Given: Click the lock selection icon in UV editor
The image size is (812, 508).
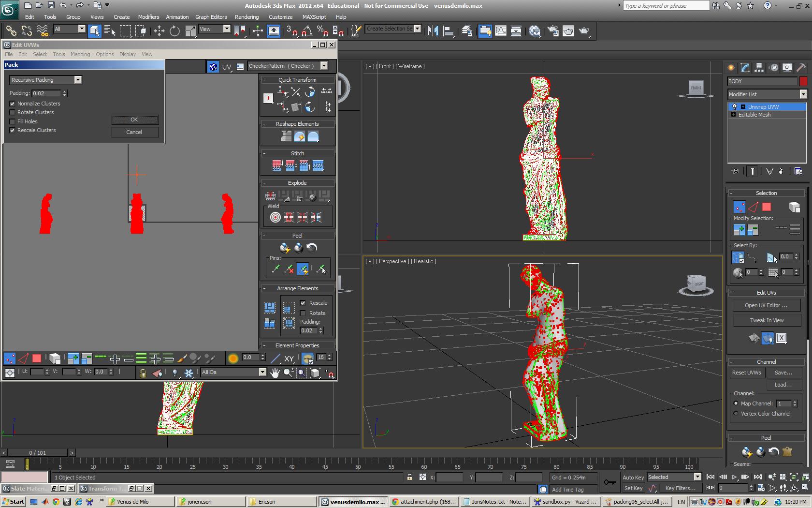Looking at the screenshot, I should [x=143, y=373].
